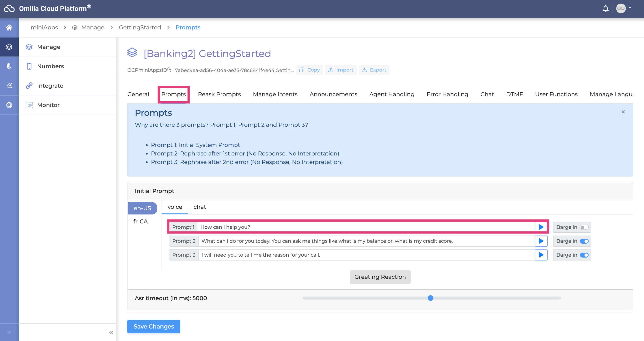Viewport: 644px width, 341px height.
Task: Disable Barge in for Prompt 2
Action: [584, 241]
